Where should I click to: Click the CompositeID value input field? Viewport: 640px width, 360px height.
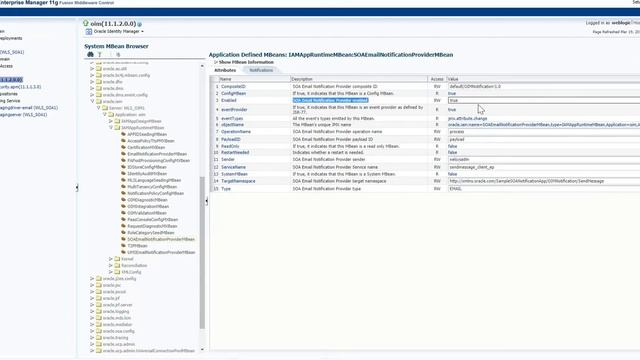[544, 87]
